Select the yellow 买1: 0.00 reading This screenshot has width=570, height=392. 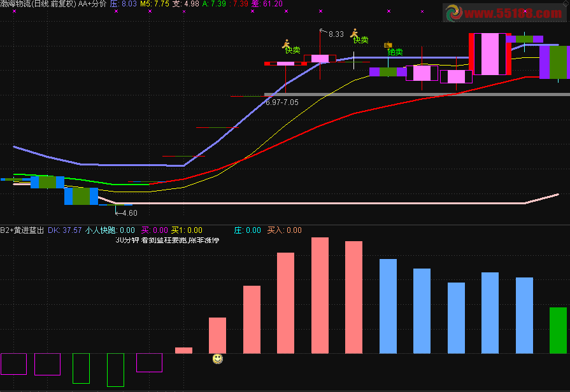[187, 230]
